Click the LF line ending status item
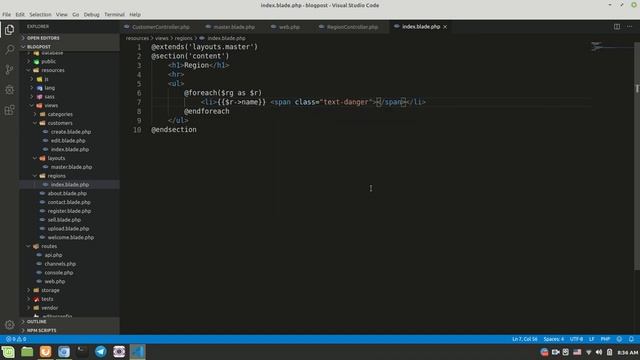Viewport: 640px width, 360px height. pos(591,339)
